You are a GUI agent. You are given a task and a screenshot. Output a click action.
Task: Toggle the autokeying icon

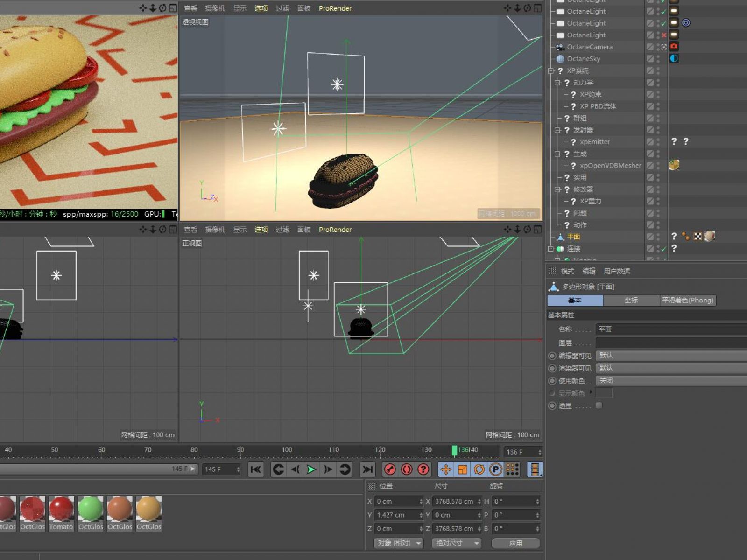407,469
